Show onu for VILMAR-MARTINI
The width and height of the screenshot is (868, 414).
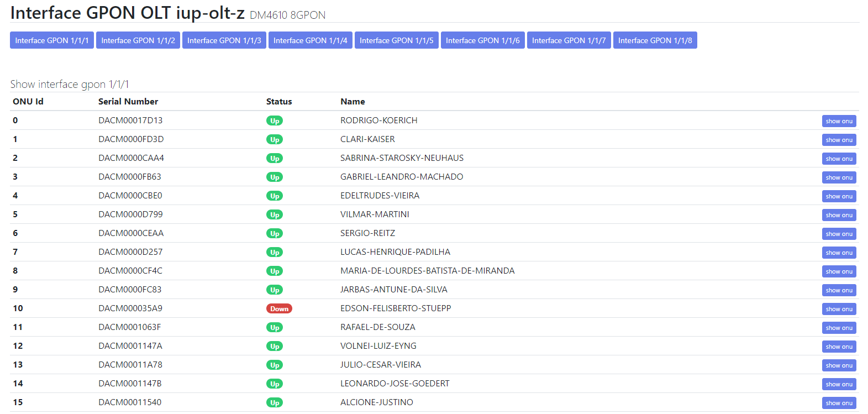pos(839,215)
